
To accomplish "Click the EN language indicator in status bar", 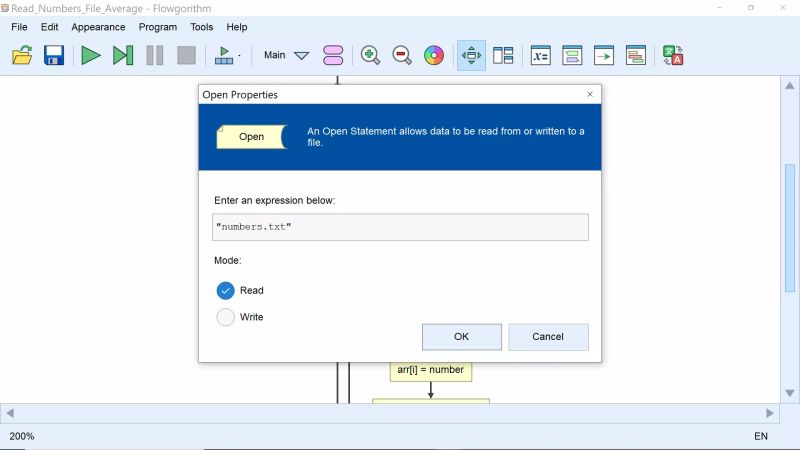I will [761, 436].
